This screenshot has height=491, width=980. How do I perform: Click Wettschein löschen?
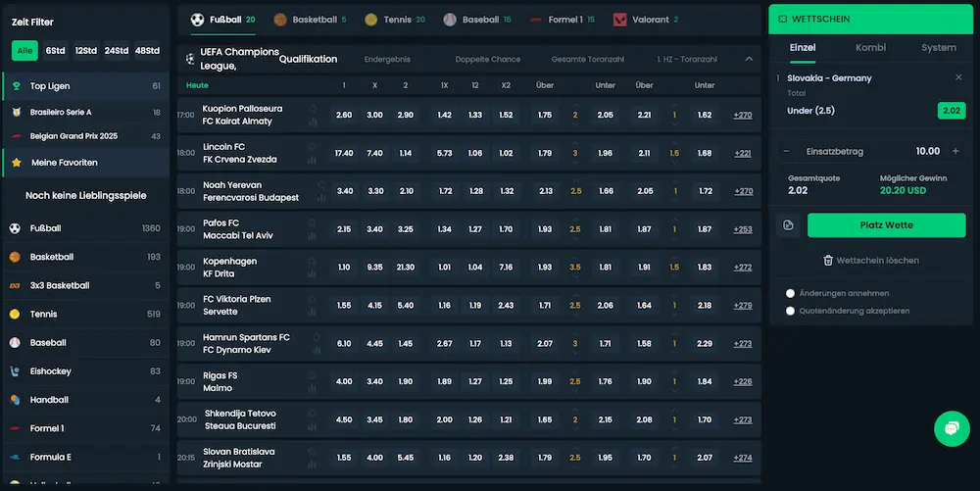[870, 261]
